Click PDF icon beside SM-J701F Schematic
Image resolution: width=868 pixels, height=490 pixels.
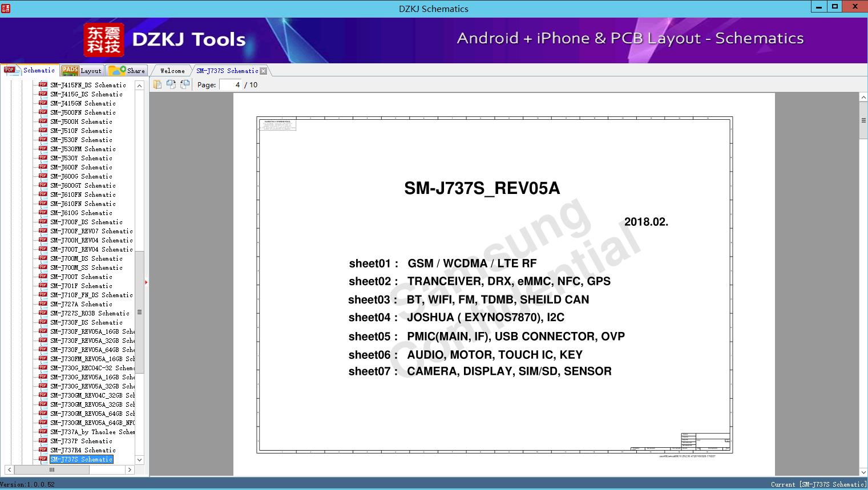pyautogui.click(x=43, y=285)
